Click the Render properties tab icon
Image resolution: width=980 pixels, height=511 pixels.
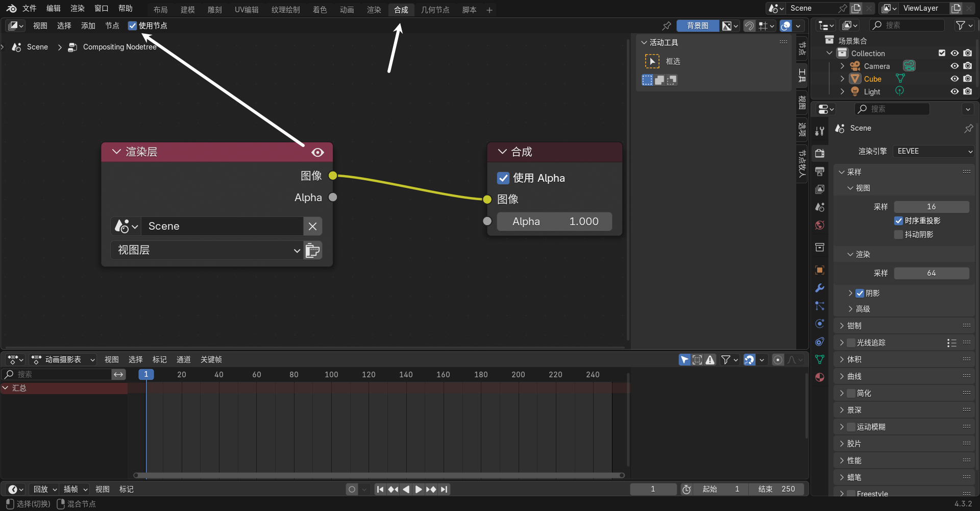[x=820, y=153]
